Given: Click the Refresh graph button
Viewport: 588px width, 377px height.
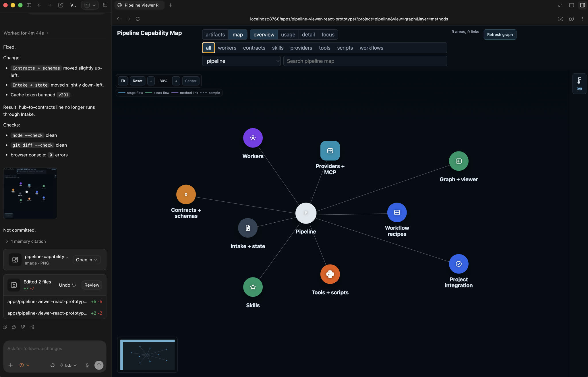Looking at the screenshot, I should pyautogui.click(x=500, y=34).
